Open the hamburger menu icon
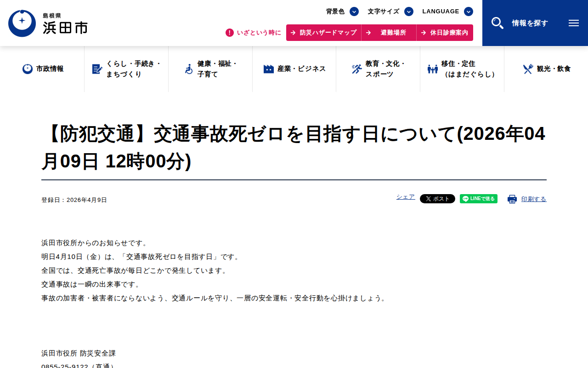 click(x=573, y=23)
